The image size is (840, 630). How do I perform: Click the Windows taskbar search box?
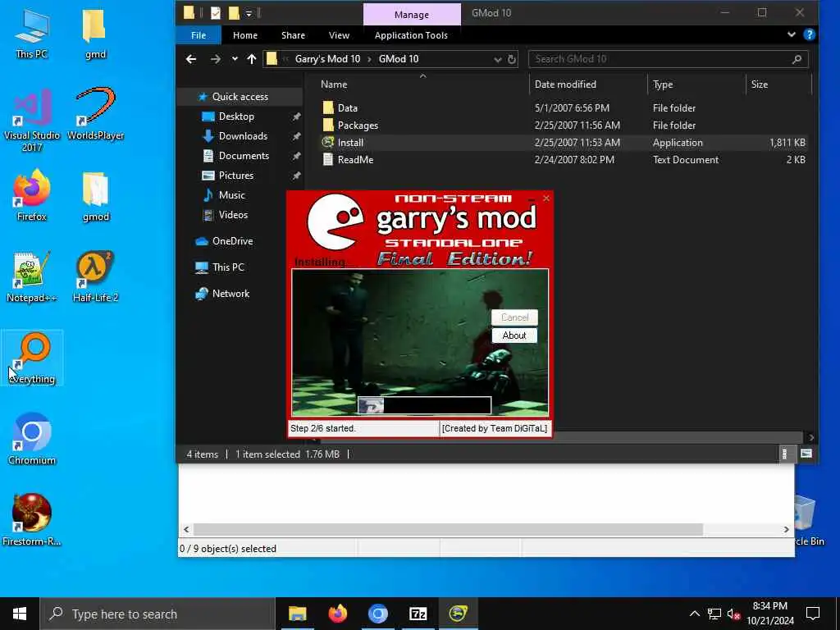point(157,614)
